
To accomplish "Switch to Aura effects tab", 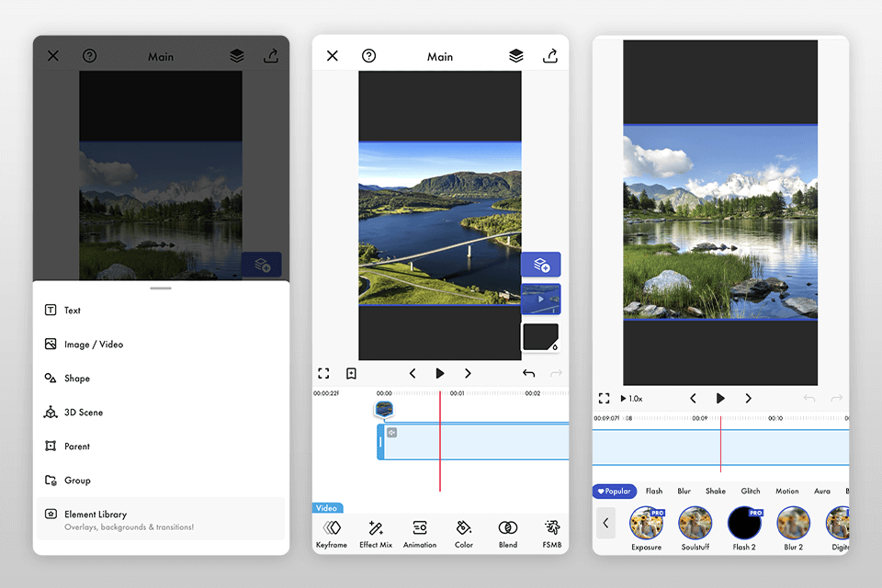I will pos(821,492).
